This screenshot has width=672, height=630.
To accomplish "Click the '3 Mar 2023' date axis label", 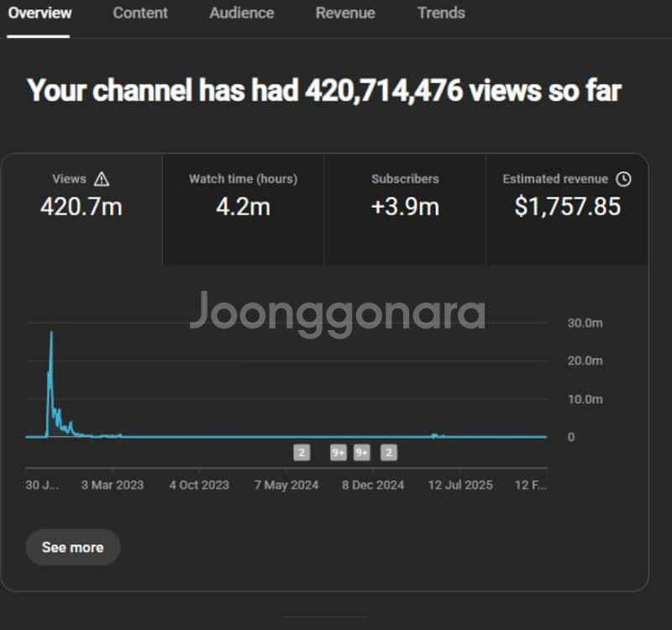I will (x=112, y=486).
